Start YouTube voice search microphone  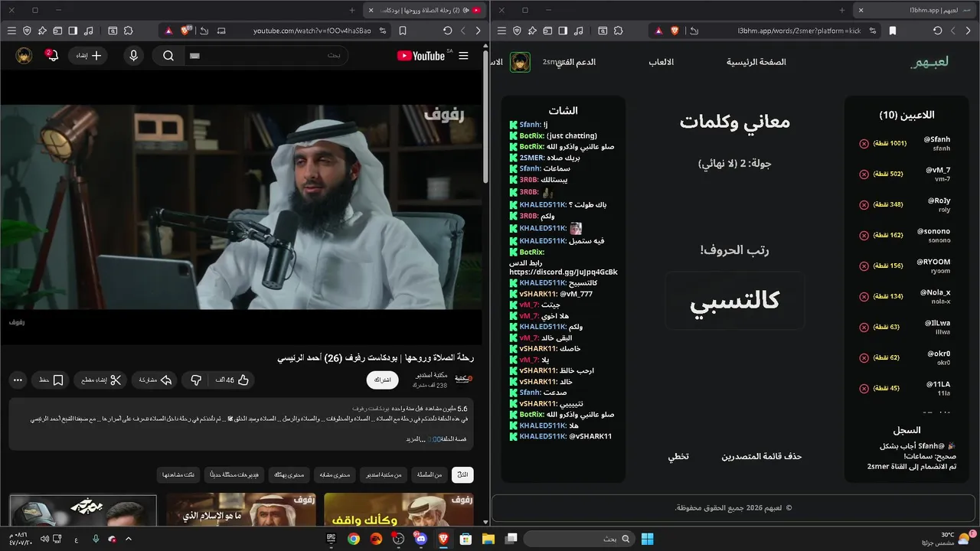pos(134,56)
